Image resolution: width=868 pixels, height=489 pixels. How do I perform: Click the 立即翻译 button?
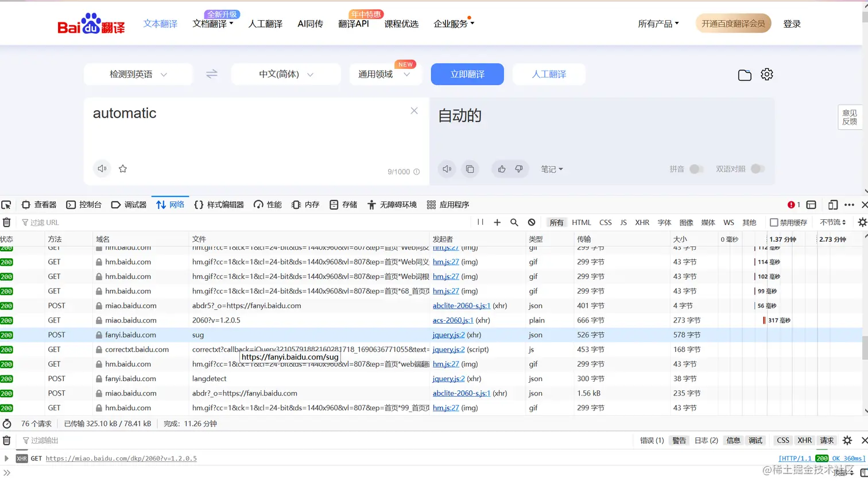[x=467, y=74]
